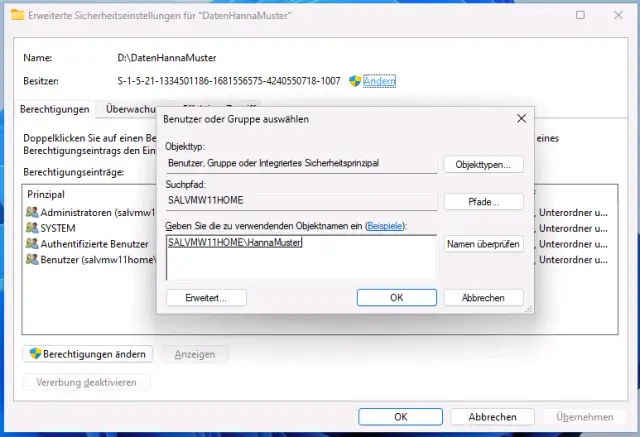
Task: Click the Anzeigen button
Action: pos(195,354)
